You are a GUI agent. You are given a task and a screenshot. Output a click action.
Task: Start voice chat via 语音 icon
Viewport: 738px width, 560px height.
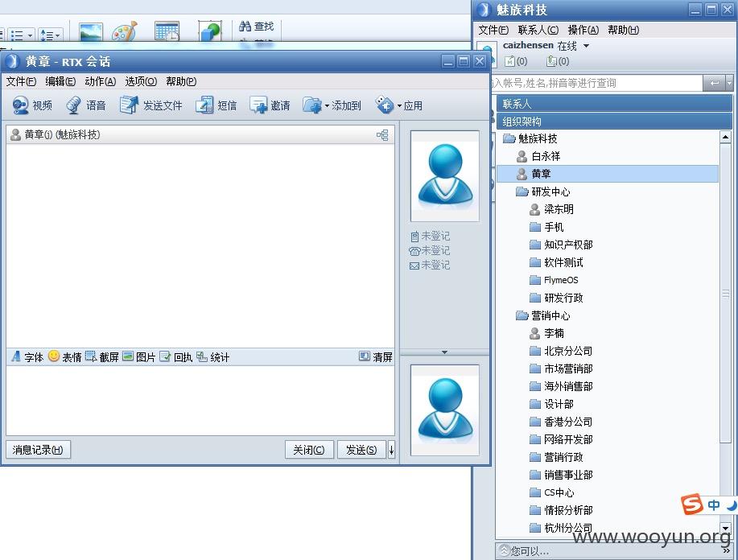coord(74,105)
